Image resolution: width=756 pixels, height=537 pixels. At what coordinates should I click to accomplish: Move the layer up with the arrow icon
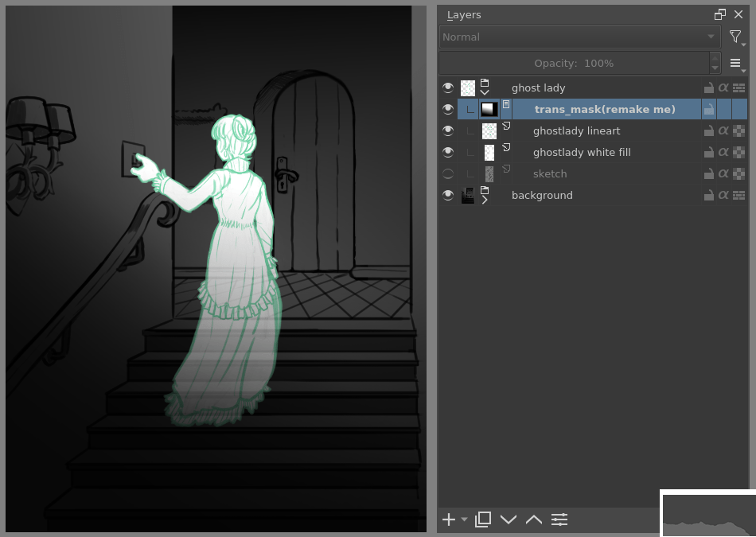point(534,519)
